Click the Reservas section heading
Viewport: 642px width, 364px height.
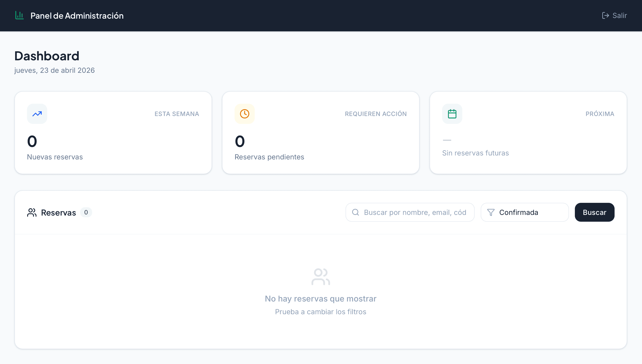click(58, 212)
